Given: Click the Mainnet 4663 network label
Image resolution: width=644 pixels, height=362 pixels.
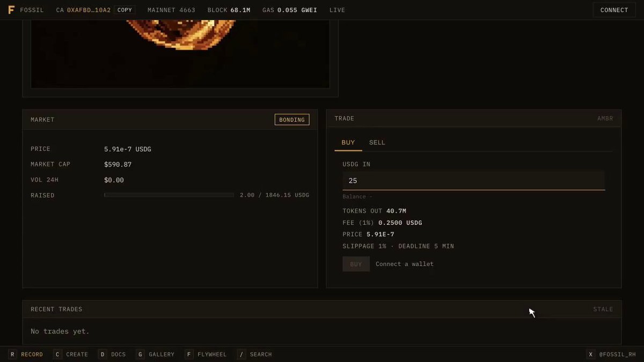Looking at the screenshot, I should 172,10.
